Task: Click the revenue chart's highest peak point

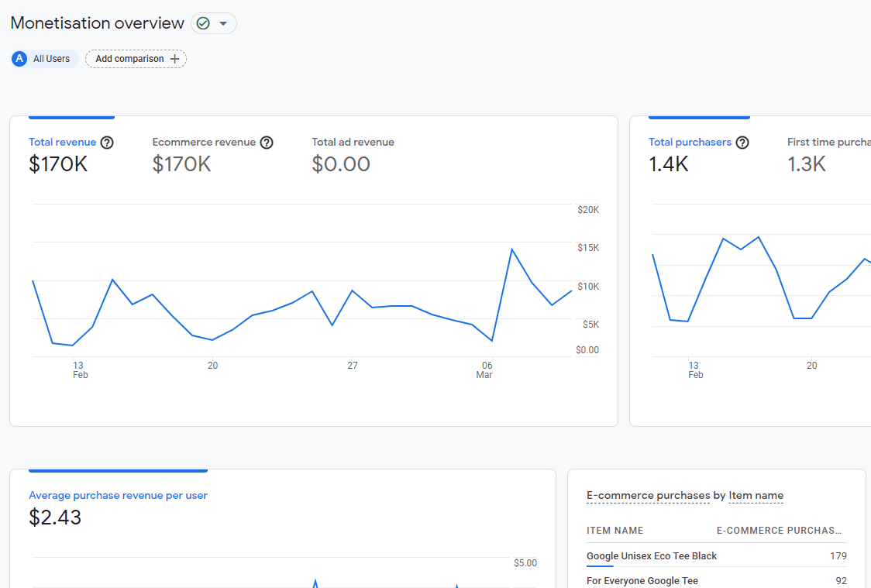Action: [x=511, y=249]
